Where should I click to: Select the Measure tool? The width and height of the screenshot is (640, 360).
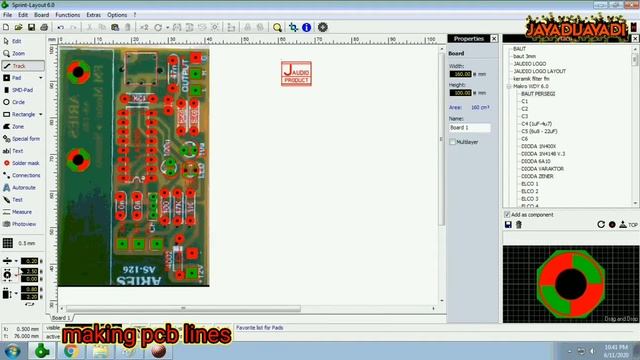click(22, 212)
